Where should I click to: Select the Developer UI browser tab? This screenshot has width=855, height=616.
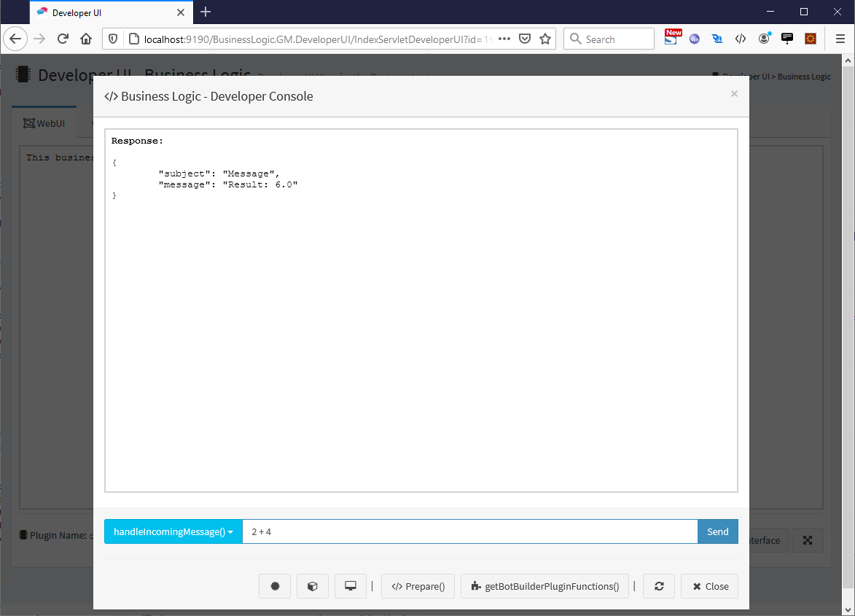coord(102,12)
